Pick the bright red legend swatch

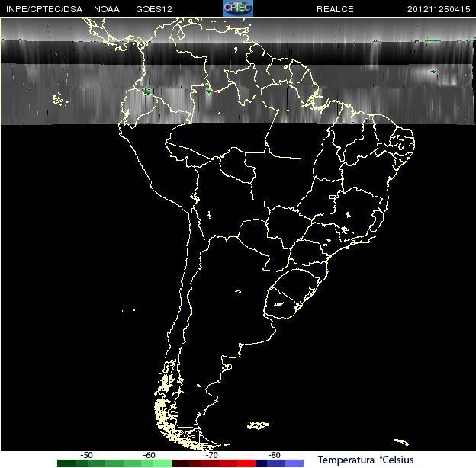(246, 463)
